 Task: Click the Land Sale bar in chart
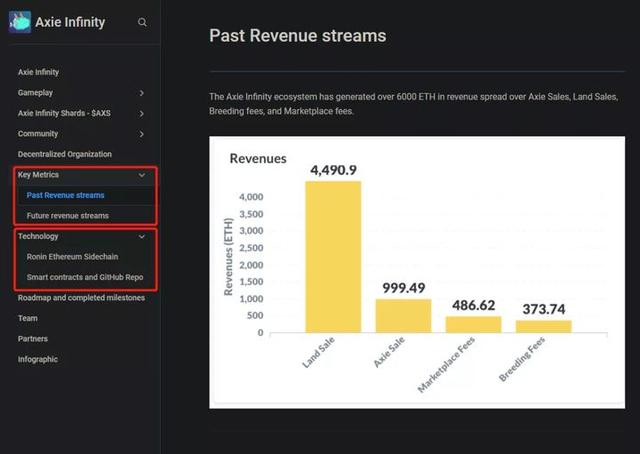[333, 257]
